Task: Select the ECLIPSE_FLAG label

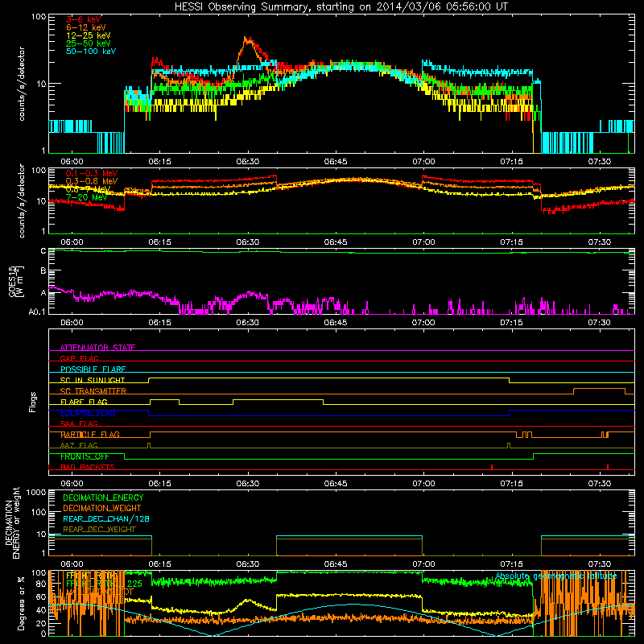Action: tap(88, 413)
